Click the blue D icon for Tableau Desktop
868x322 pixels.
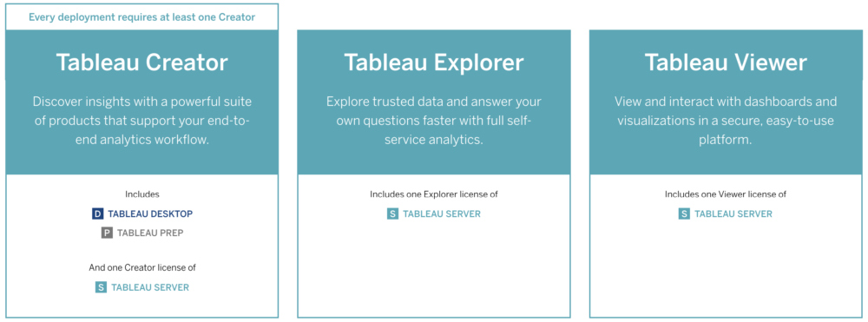pos(98,214)
